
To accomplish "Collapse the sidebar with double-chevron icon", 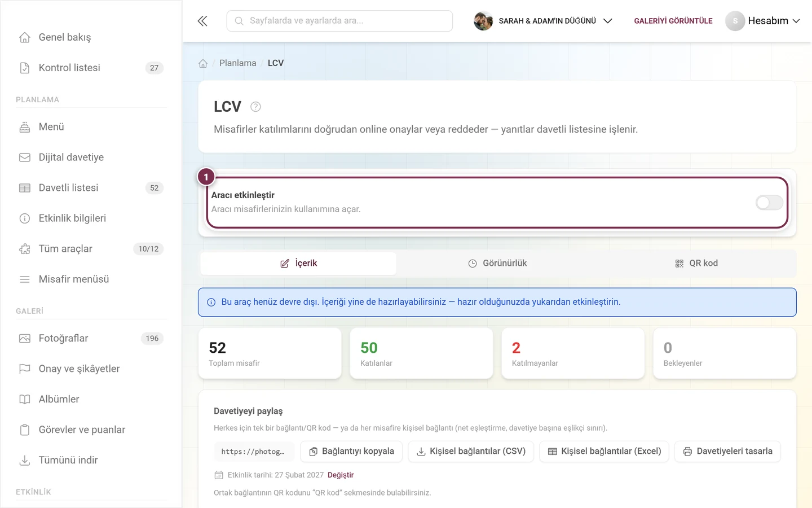I will click(x=202, y=21).
